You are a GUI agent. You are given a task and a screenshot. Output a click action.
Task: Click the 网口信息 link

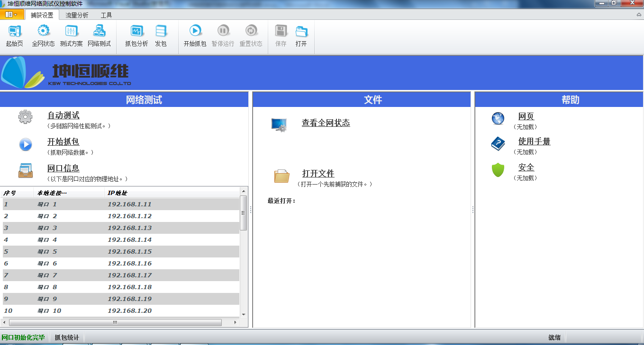tap(63, 168)
